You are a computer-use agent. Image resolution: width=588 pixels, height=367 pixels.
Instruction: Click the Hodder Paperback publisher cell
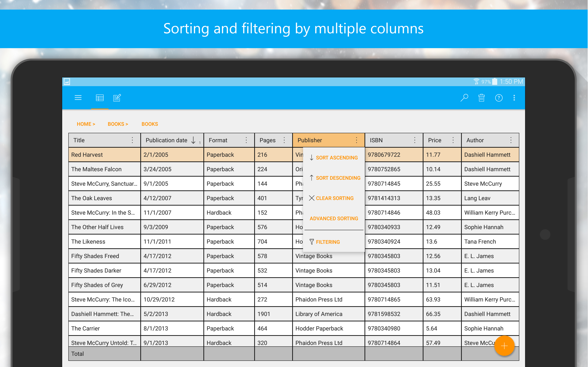[329, 328]
